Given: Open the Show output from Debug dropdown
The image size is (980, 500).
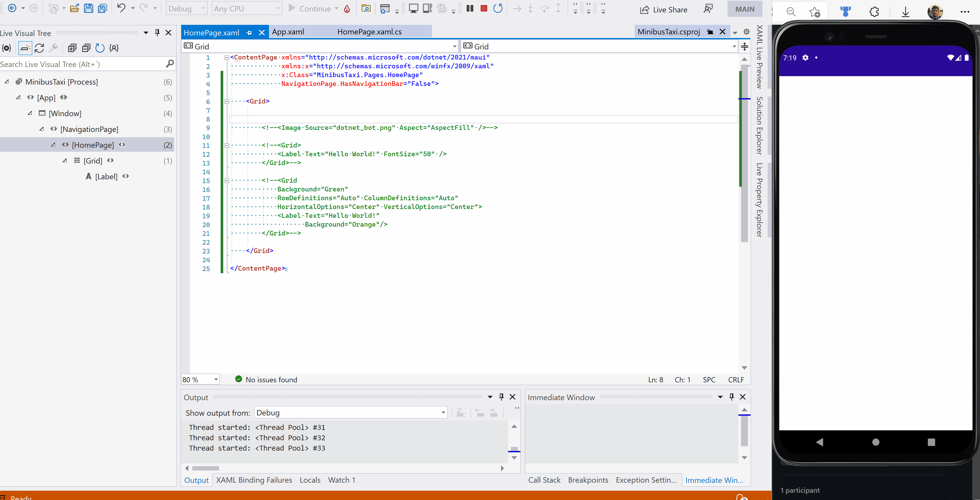Looking at the screenshot, I should [x=442, y=412].
